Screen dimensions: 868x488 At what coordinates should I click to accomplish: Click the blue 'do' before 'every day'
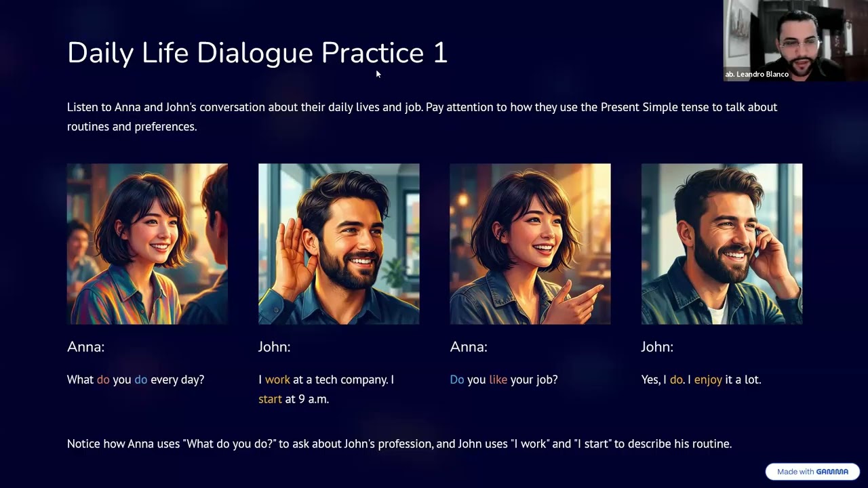click(x=141, y=380)
